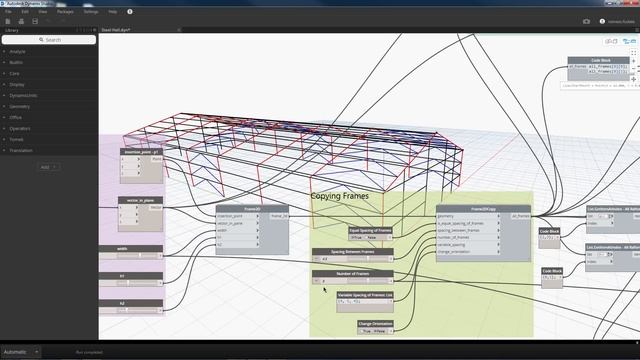This screenshot has height=360, width=640.
Task: Open the Help menu
Action: coord(113,12)
